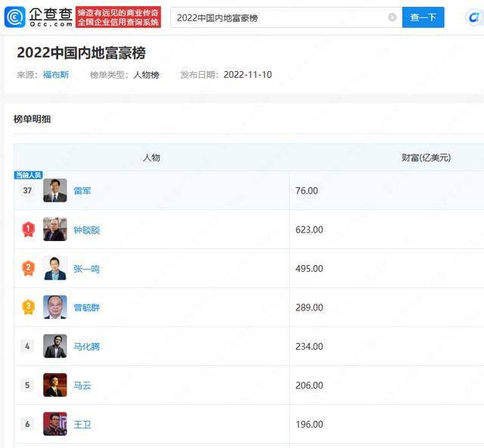Select the wealth value 76.00
The height and width of the screenshot is (448, 484).
(x=306, y=190)
